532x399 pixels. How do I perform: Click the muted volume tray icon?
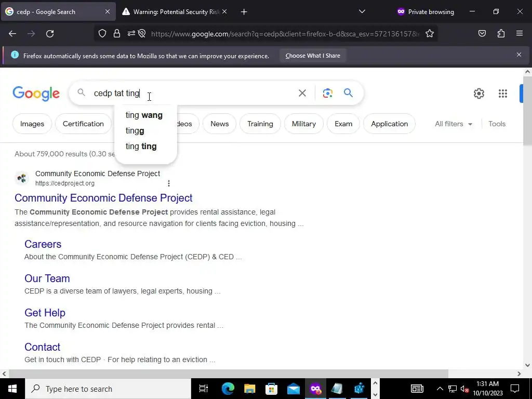[x=464, y=389]
